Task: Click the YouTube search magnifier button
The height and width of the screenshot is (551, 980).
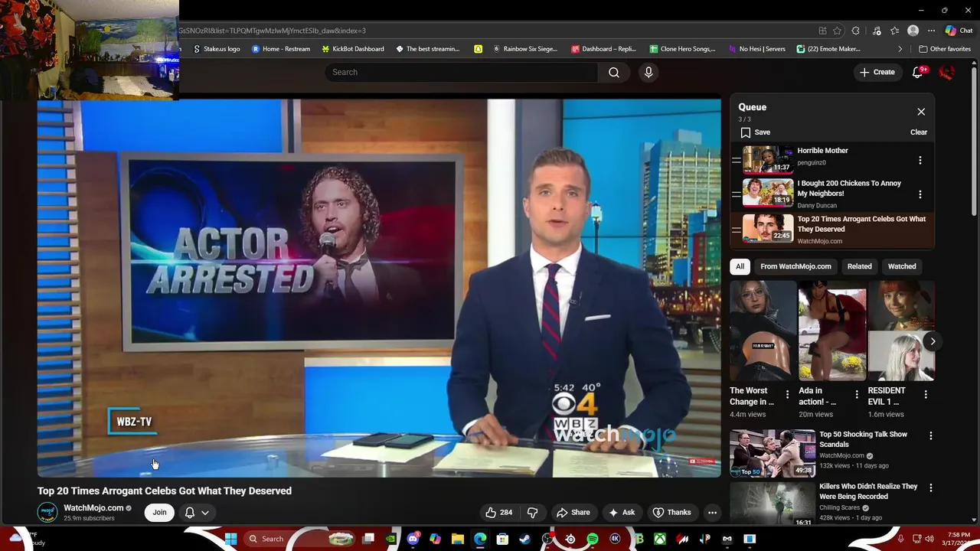Action: 614,72
